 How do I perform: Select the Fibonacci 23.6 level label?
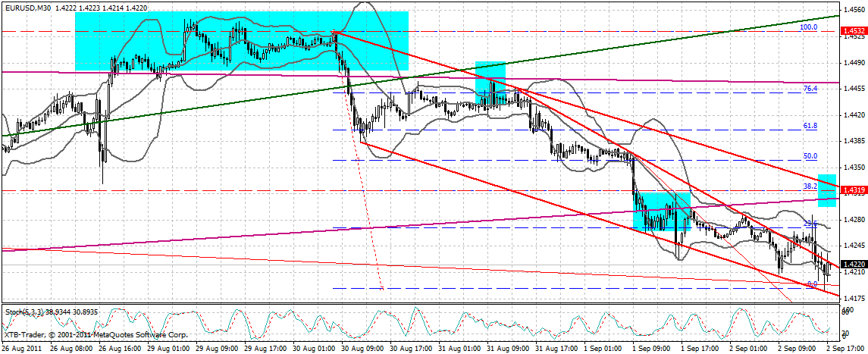(810, 224)
